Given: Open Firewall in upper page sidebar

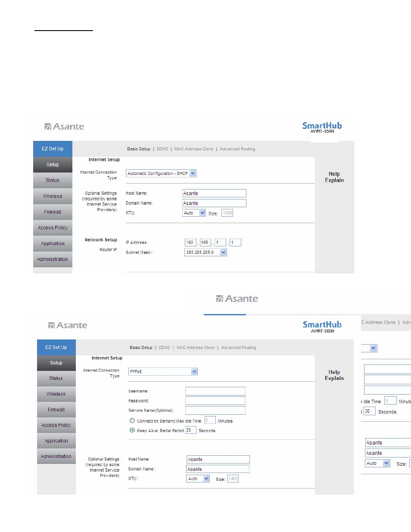Looking at the screenshot, I should pos(53,212).
